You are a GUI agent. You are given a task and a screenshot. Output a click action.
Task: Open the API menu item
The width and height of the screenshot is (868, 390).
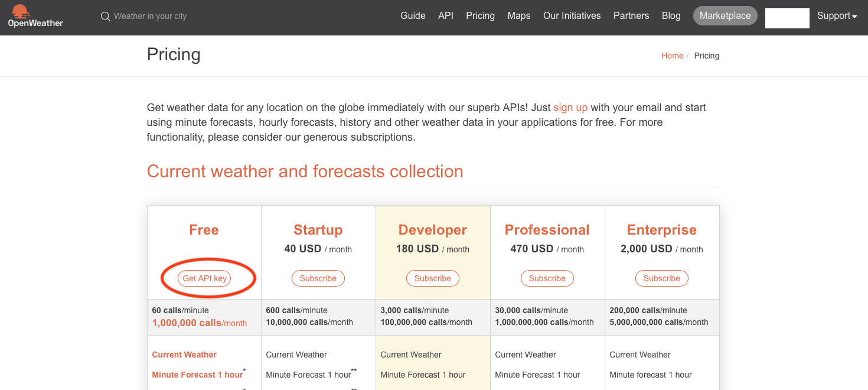point(446,16)
